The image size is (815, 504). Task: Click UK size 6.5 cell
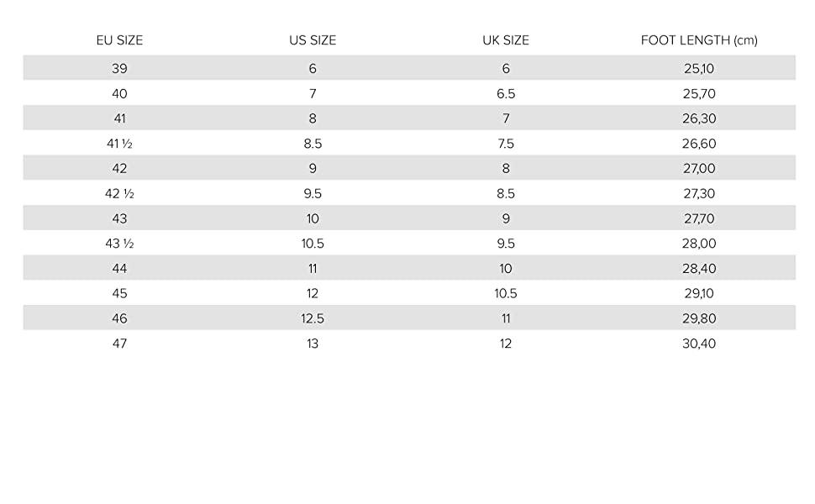coord(505,94)
